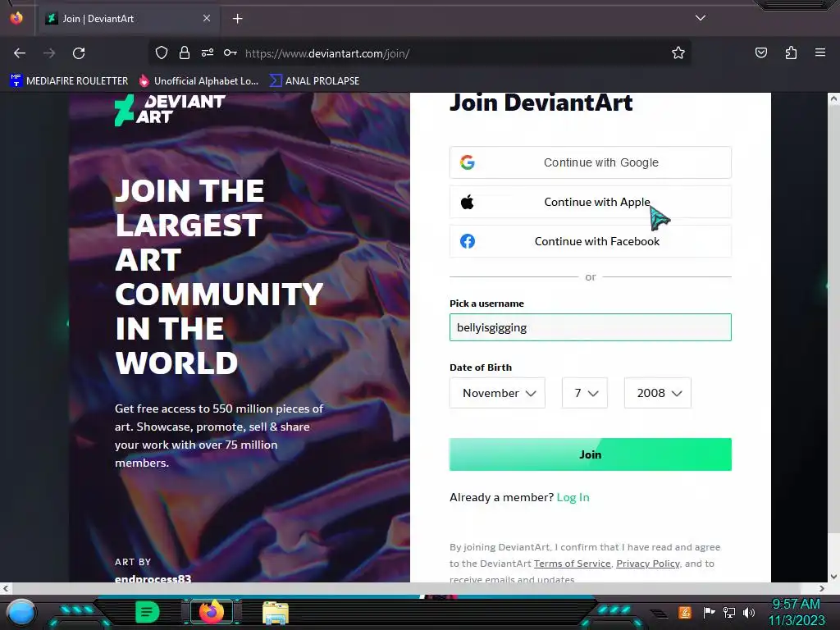
Task: Click the network tray icon
Action: pyautogui.click(x=728, y=612)
